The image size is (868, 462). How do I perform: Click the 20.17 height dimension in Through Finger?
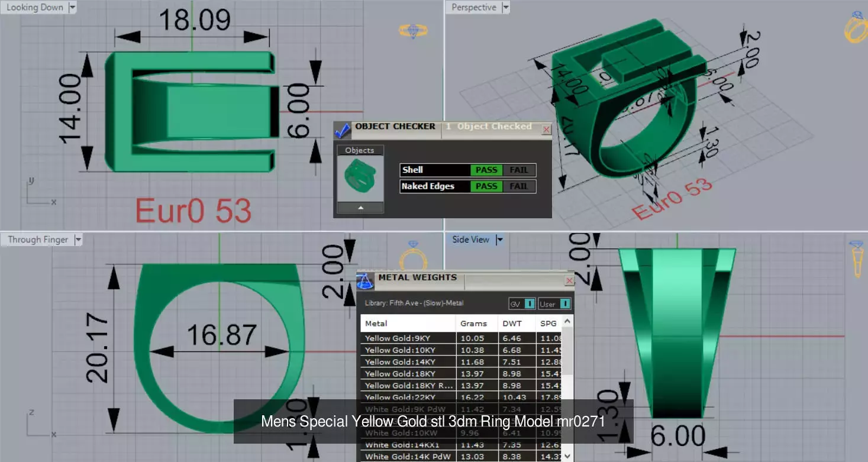click(97, 348)
